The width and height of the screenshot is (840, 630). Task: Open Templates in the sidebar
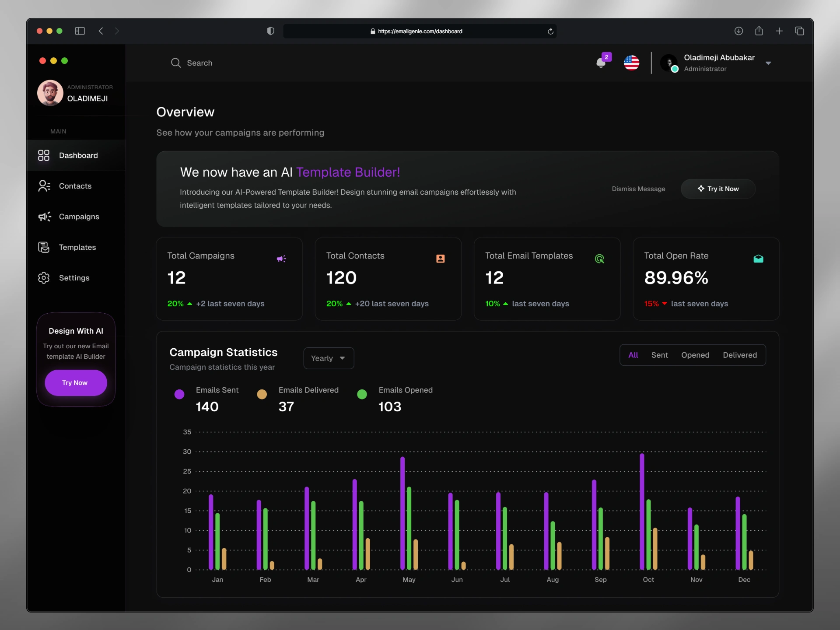(77, 247)
